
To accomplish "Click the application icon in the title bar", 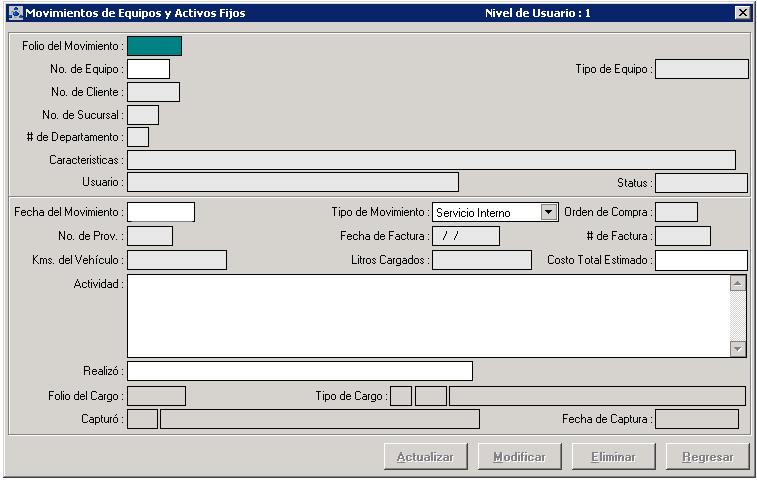I will (x=14, y=13).
